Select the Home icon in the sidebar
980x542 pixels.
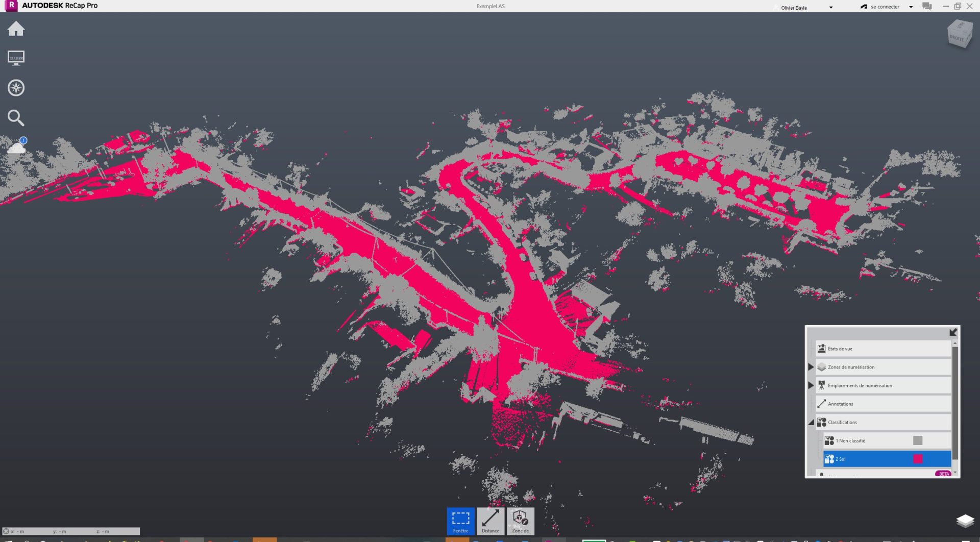tap(17, 29)
